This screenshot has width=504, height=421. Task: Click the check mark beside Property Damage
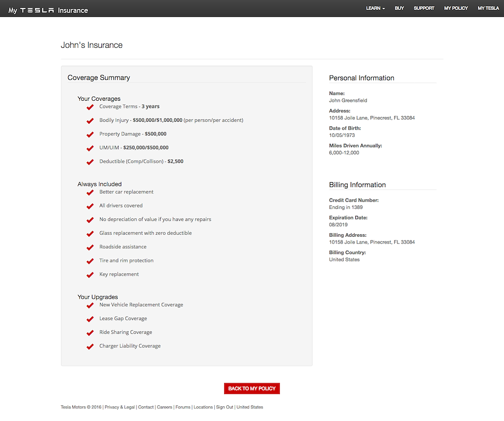90,135
